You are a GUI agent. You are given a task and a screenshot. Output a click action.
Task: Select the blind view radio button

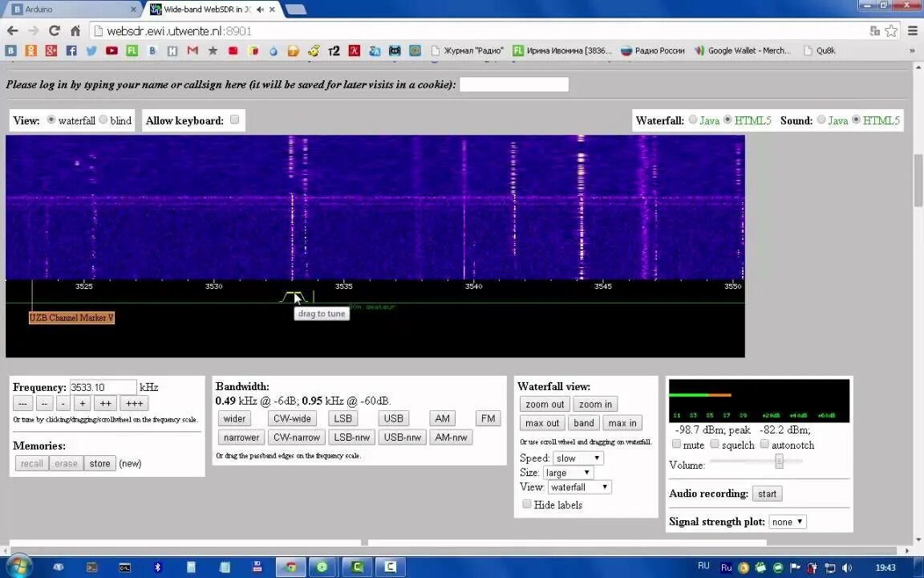coord(103,120)
